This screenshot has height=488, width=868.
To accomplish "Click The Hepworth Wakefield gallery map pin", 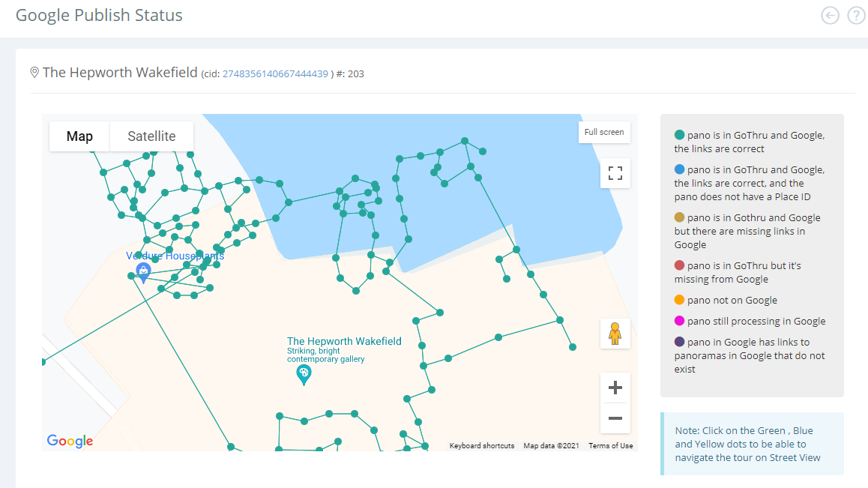I will (304, 375).
